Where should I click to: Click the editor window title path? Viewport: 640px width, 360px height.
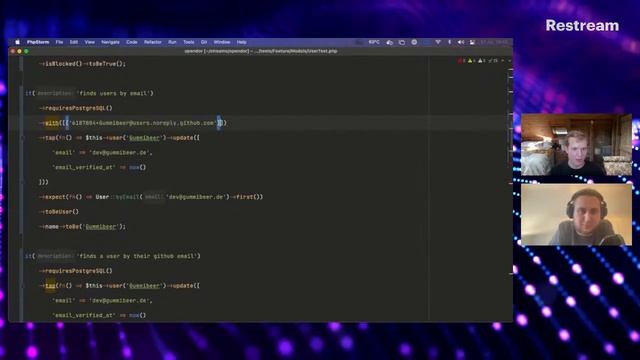click(261, 51)
